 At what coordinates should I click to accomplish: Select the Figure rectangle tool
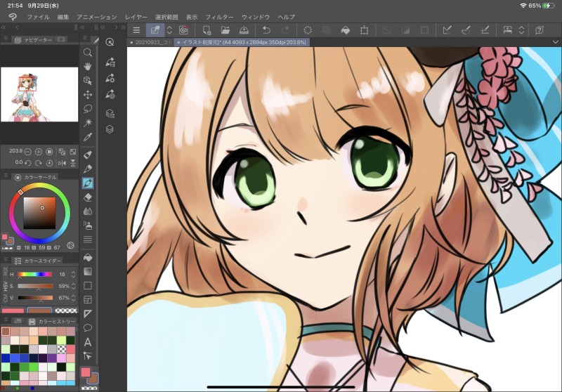coord(87,286)
